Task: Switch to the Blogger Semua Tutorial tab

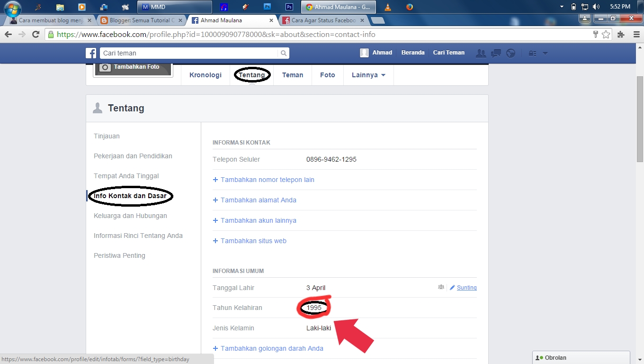Action: (x=141, y=20)
